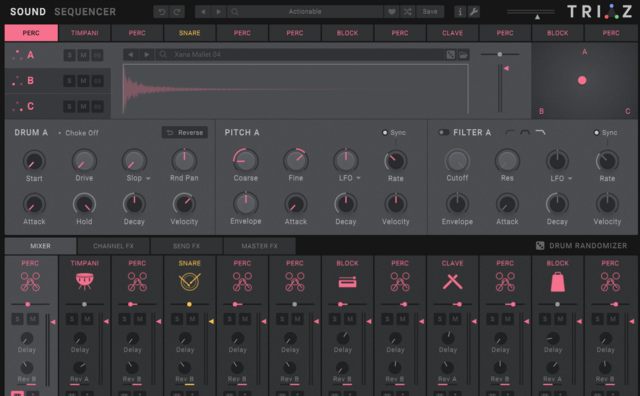This screenshot has width=640, height=396.
Task: Link layer A with chain icon
Action: click(x=97, y=55)
